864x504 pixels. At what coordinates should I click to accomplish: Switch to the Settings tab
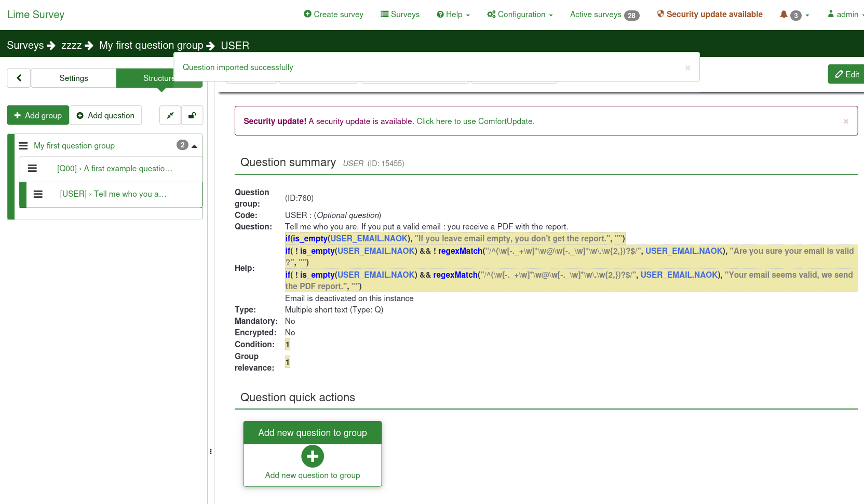[x=74, y=78]
